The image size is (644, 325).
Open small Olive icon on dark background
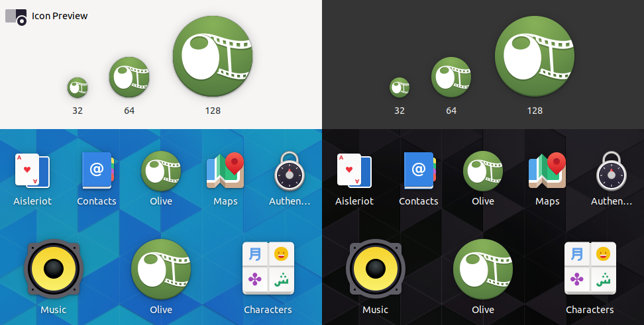483,171
